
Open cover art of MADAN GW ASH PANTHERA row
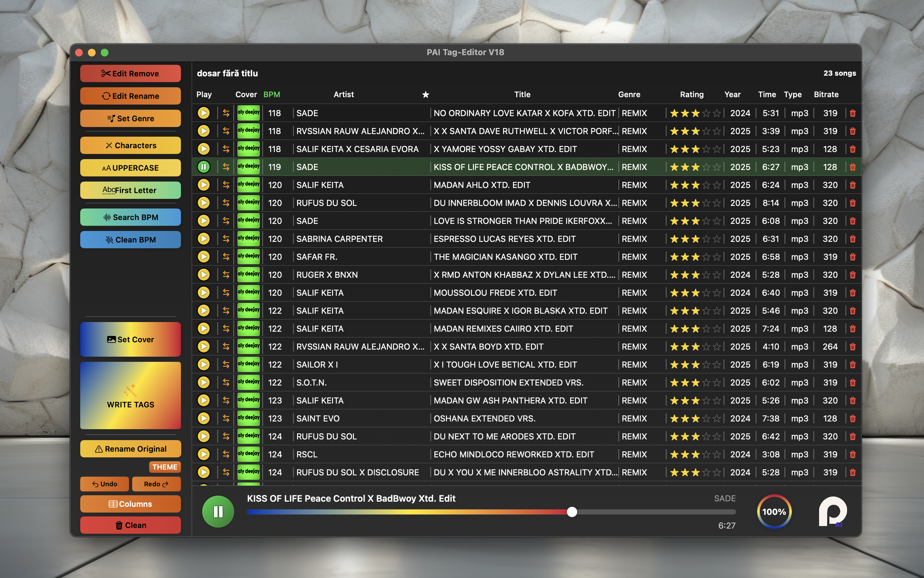249,400
